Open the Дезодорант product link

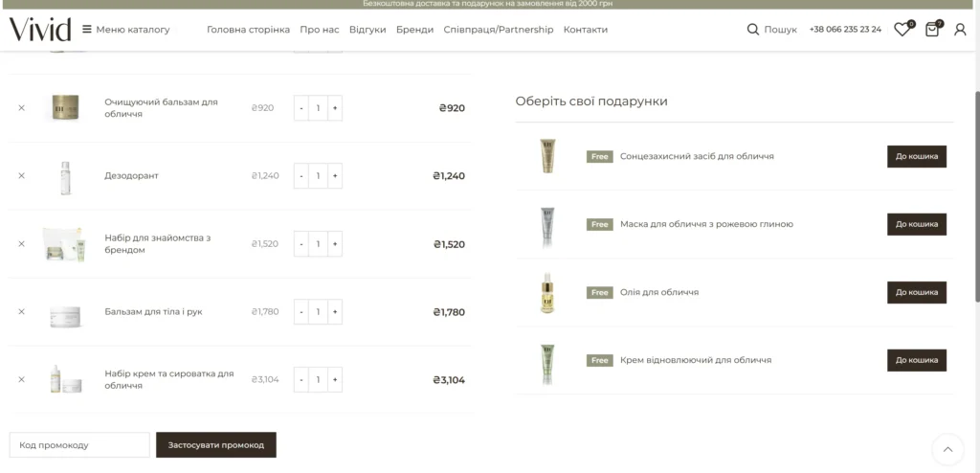pos(131,176)
